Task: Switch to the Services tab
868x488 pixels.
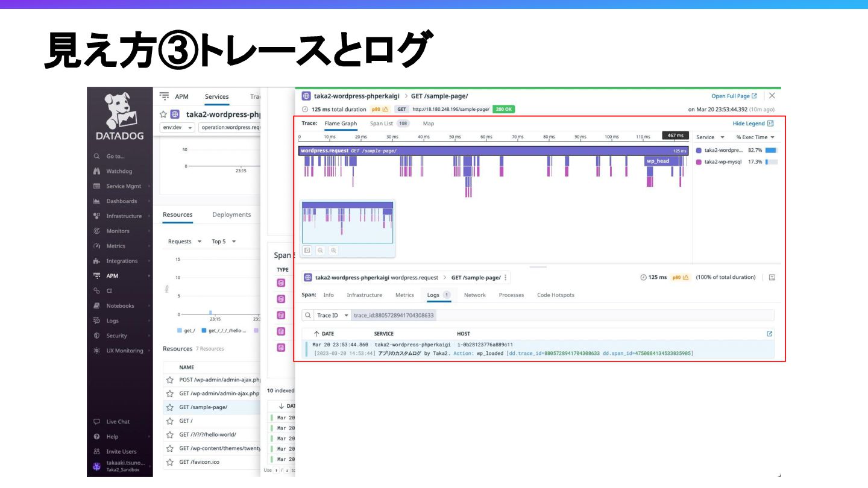Action: pyautogui.click(x=216, y=96)
